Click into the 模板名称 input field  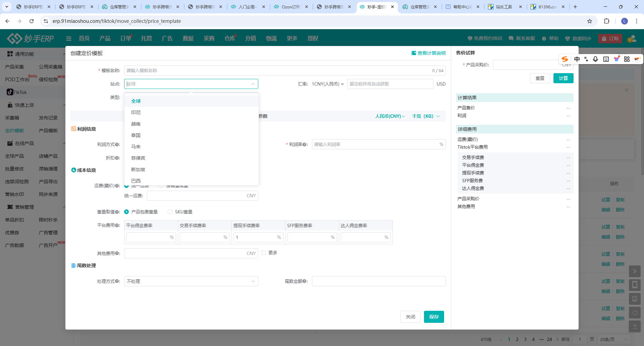click(x=278, y=70)
